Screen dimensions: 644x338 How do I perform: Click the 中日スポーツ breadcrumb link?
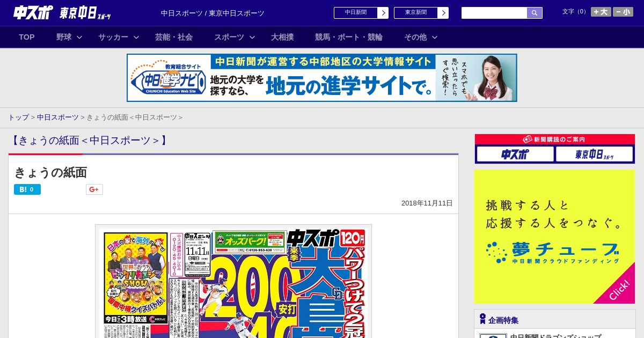[57, 117]
